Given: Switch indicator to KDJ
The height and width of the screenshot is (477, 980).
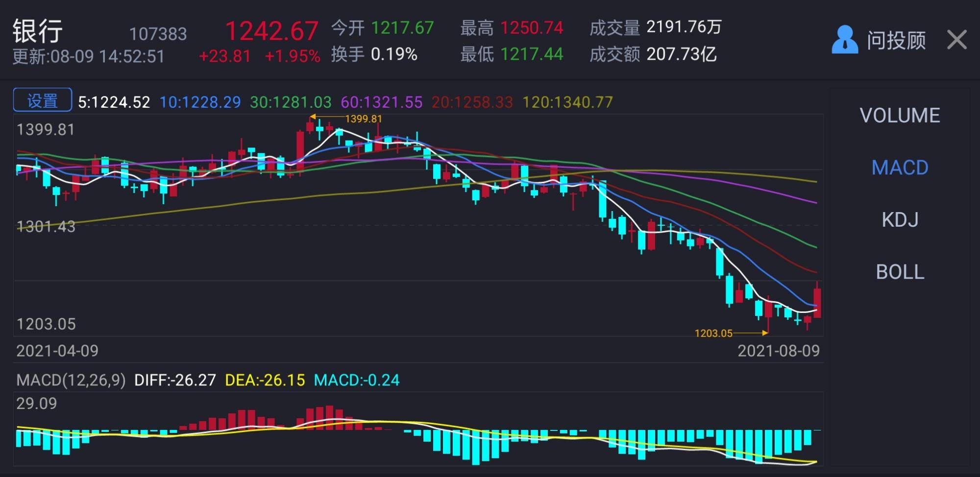Looking at the screenshot, I should point(900,220).
